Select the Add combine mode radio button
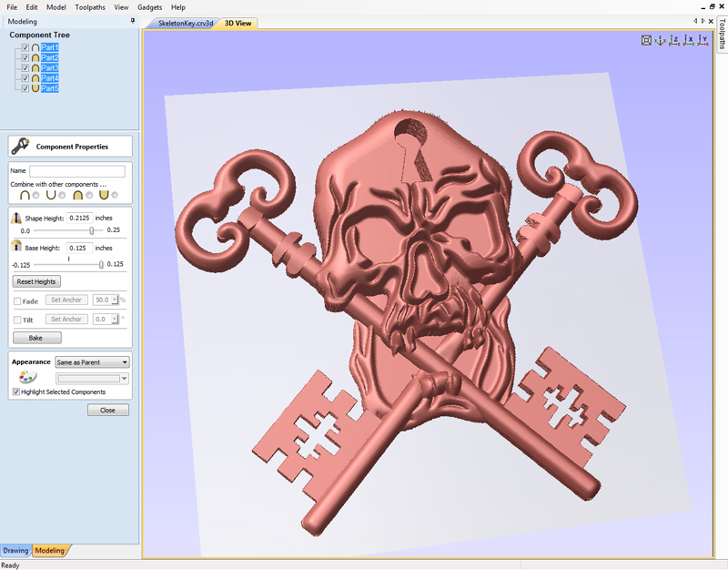Screen dimensions: 728x570 (35, 195)
